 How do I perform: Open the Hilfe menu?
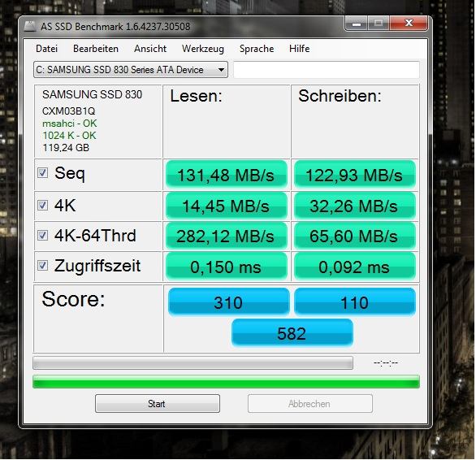click(x=299, y=49)
